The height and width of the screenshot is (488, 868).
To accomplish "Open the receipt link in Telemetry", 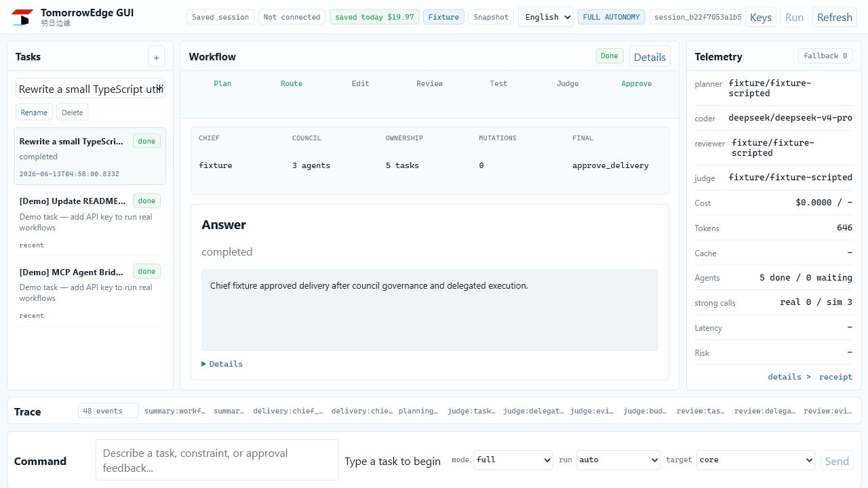I will pos(835,377).
